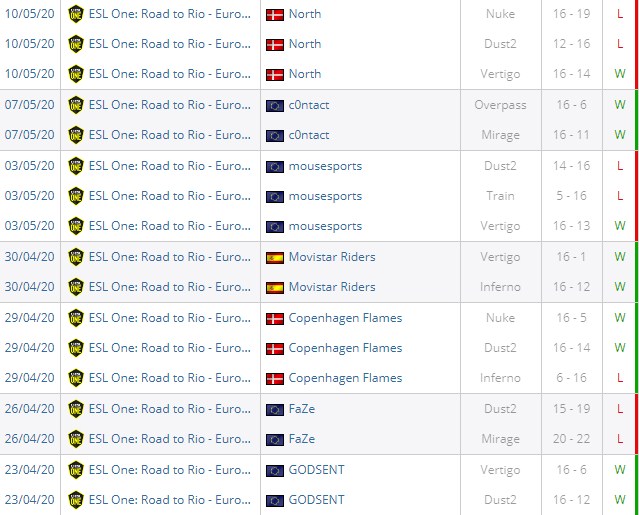Click the 20 - 22 score against FaZe
639x515 pixels.
click(x=572, y=439)
